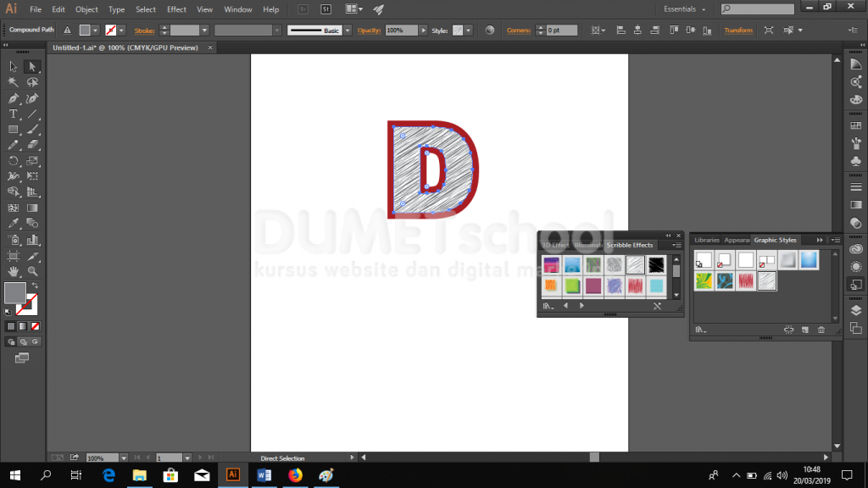Click the large fill color box in toolbox

[15, 292]
